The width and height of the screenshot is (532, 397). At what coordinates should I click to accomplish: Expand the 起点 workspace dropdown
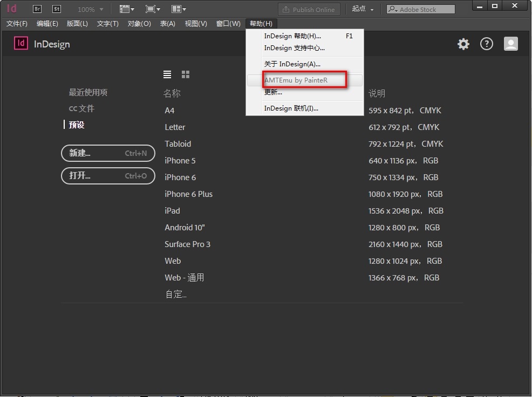[x=360, y=9]
